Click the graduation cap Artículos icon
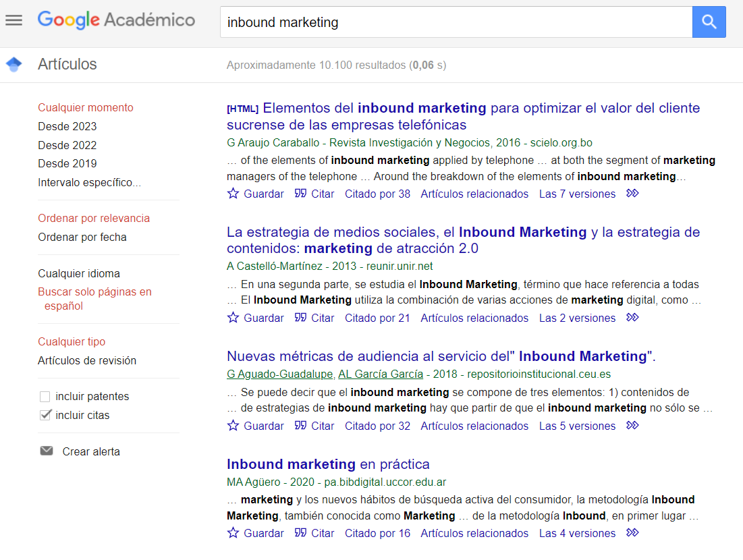Screen dimensions: 743x560 click(14, 64)
